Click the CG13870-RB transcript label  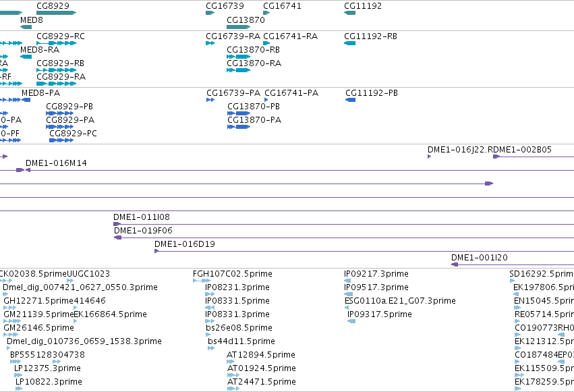coord(254,50)
